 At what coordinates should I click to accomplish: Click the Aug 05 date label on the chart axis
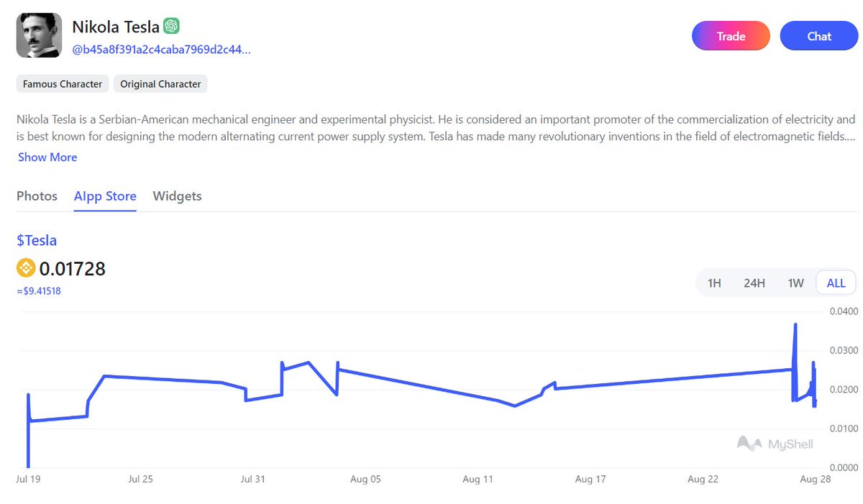tap(365, 480)
